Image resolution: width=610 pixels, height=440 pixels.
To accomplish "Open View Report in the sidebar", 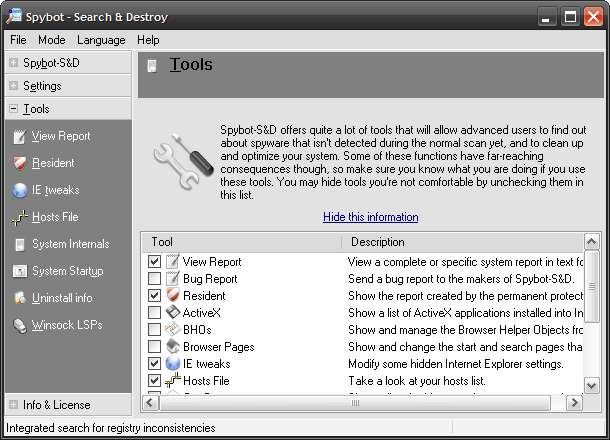I will 60,136.
